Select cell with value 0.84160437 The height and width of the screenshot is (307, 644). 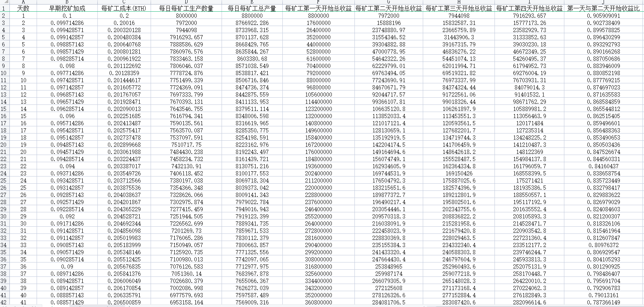[603, 166]
